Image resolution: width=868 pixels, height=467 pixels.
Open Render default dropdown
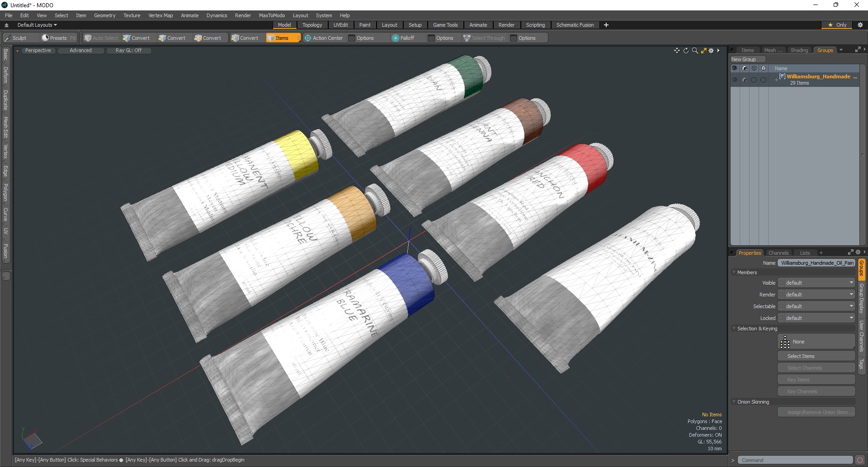pos(820,295)
